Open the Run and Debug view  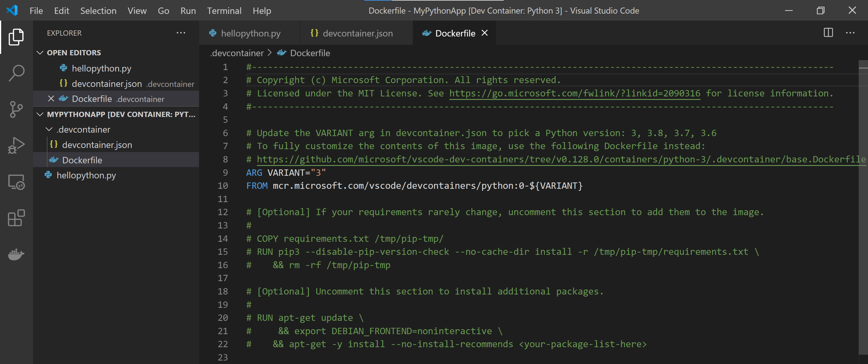pos(16,145)
